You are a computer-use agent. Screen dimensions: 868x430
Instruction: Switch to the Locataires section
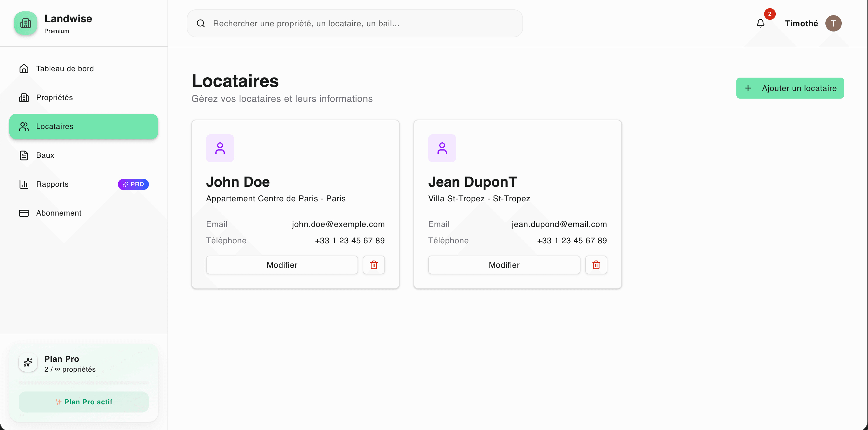tap(83, 126)
